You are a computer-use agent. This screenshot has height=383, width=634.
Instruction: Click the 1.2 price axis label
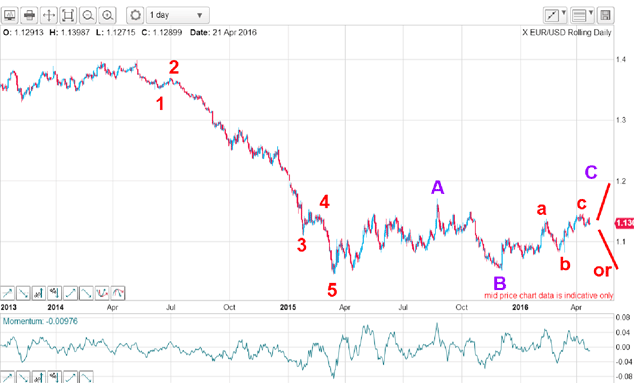pyautogui.click(x=621, y=181)
